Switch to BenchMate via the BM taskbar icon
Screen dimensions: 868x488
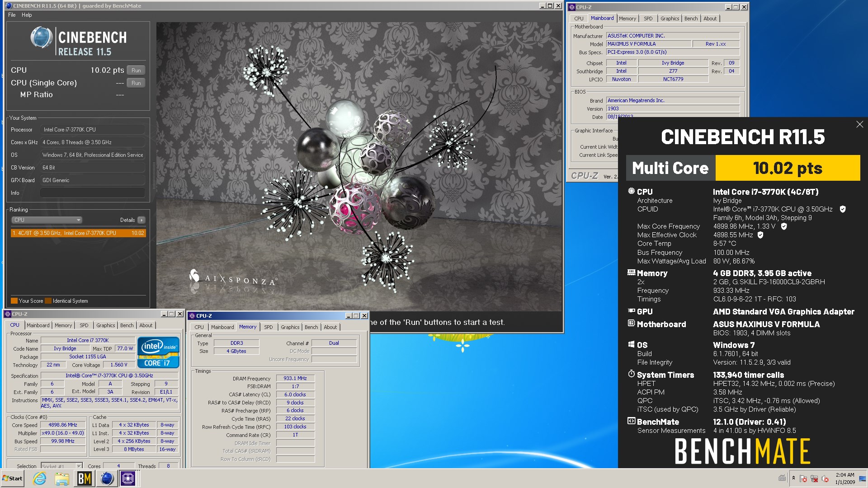tap(85, 479)
